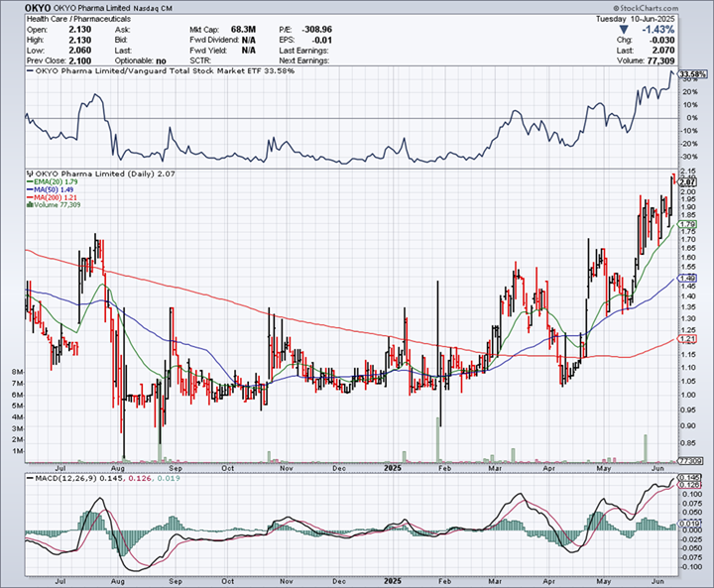714x588 pixels.
Task: Click the blue 1.49 MA tag on right axis
Action: (x=687, y=278)
